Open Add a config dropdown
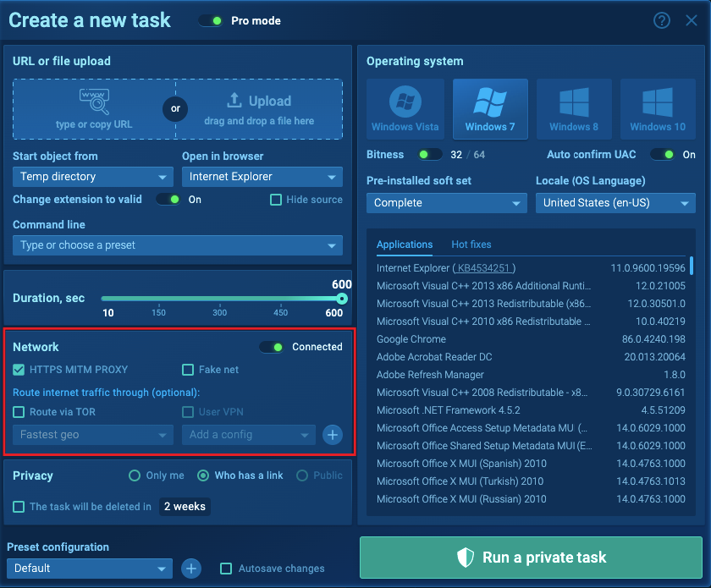 [249, 435]
